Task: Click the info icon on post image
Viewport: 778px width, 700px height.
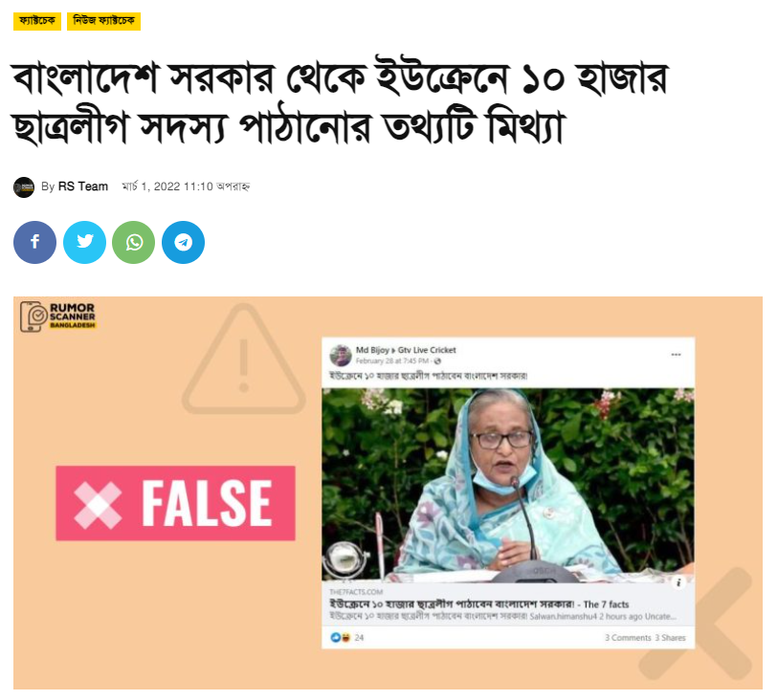Action: tap(678, 582)
